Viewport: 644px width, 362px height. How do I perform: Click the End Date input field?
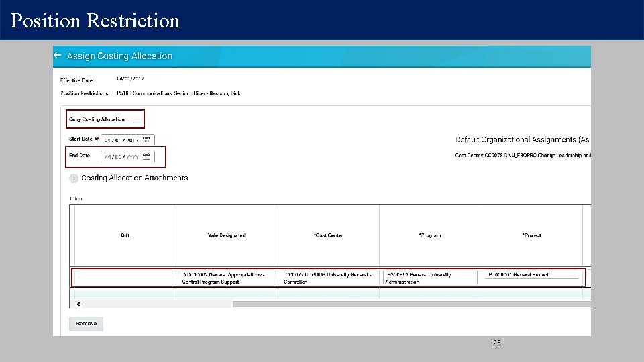pos(127,156)
